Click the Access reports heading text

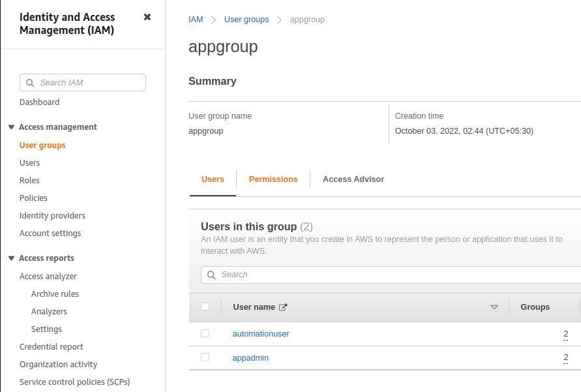click(x=46, y=258)
